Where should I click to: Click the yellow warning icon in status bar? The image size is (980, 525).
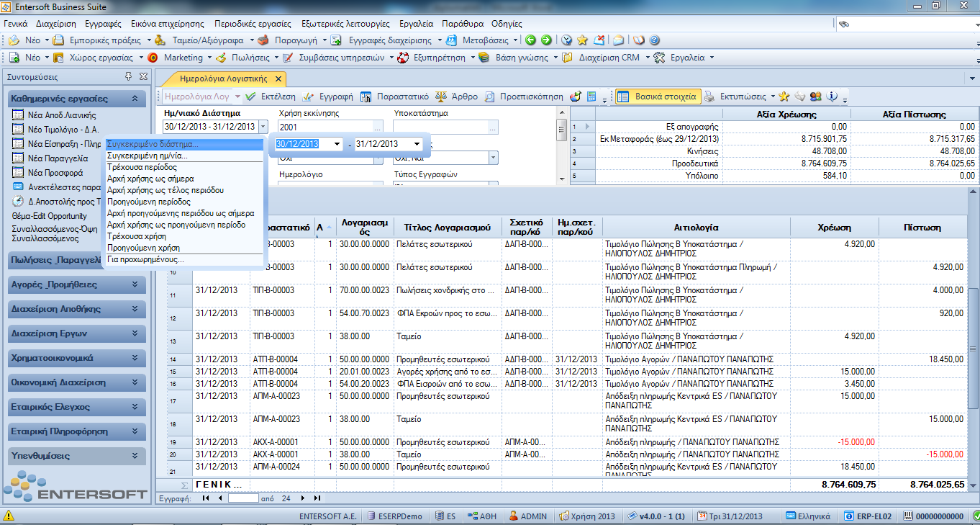pos(9,516)
